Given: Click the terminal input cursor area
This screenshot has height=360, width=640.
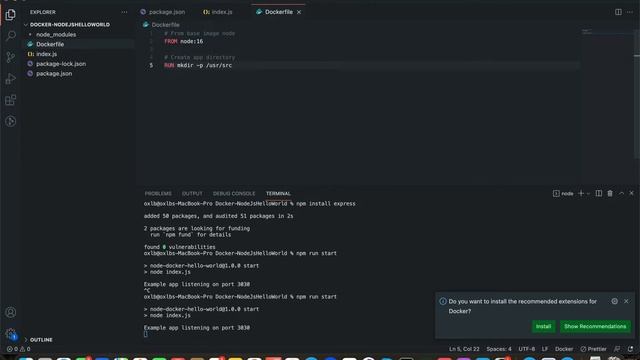Looking at the screenshot, I should pos(146,334).
